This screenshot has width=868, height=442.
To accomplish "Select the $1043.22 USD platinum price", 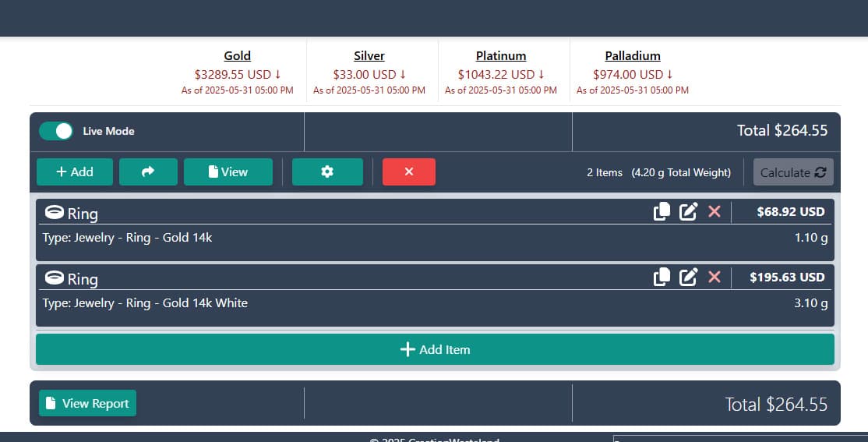I will 501,74.
